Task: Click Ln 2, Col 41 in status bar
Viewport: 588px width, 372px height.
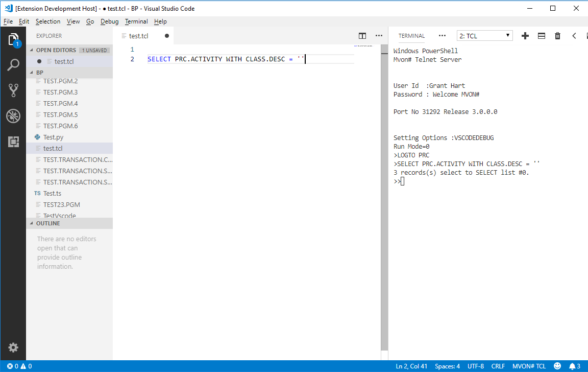Action: (411, 366)
